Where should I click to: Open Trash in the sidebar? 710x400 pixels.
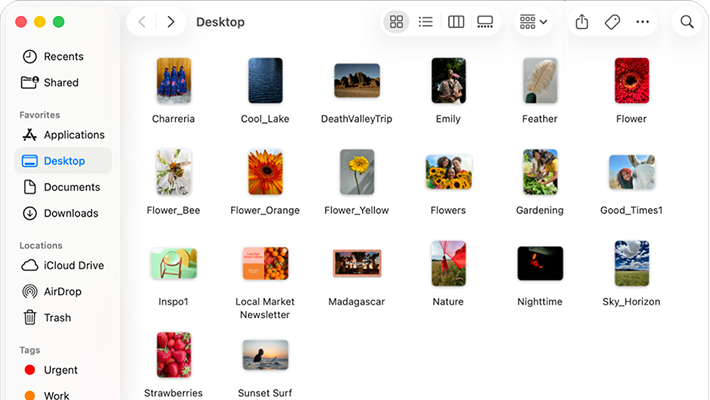[63, 318]
